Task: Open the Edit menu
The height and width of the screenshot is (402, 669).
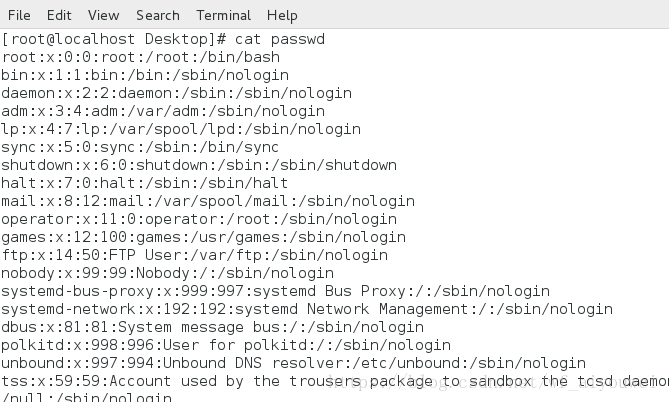Action: [x=59, y=15]
